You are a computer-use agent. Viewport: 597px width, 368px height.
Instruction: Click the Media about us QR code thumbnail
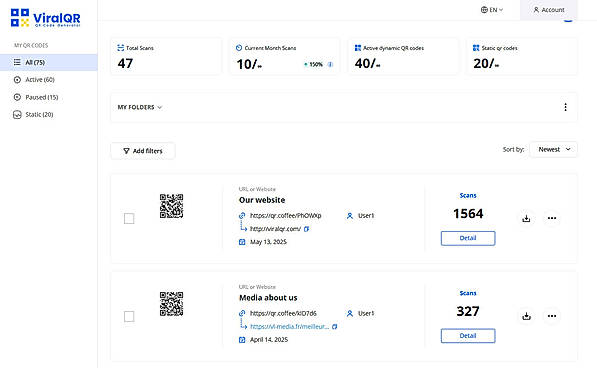[x=171, y=304]
